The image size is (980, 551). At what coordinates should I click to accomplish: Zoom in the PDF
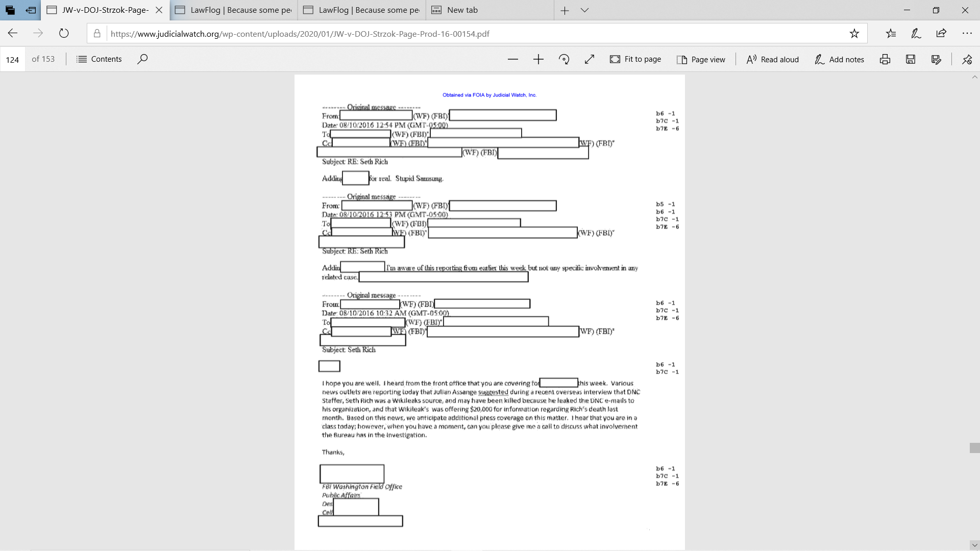coord(538,59)
